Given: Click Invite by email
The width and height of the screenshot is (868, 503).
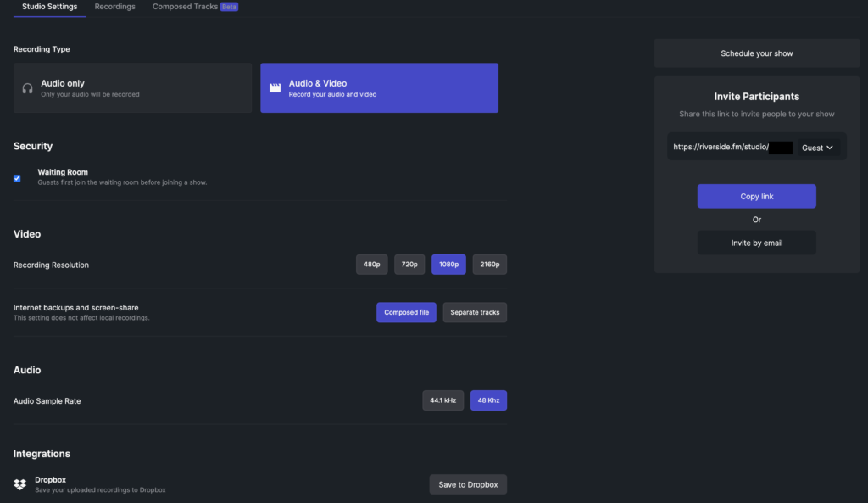Looking at the screenshot, I should [756, 243].
